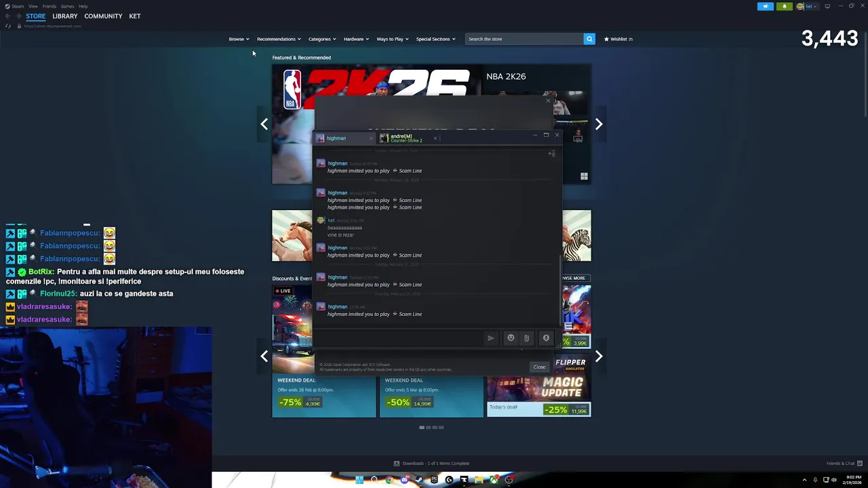Screen dimensions: 868x488
Task: Click the chat window scrollbar
Action: pyautogui.click(x=559, y=291)
